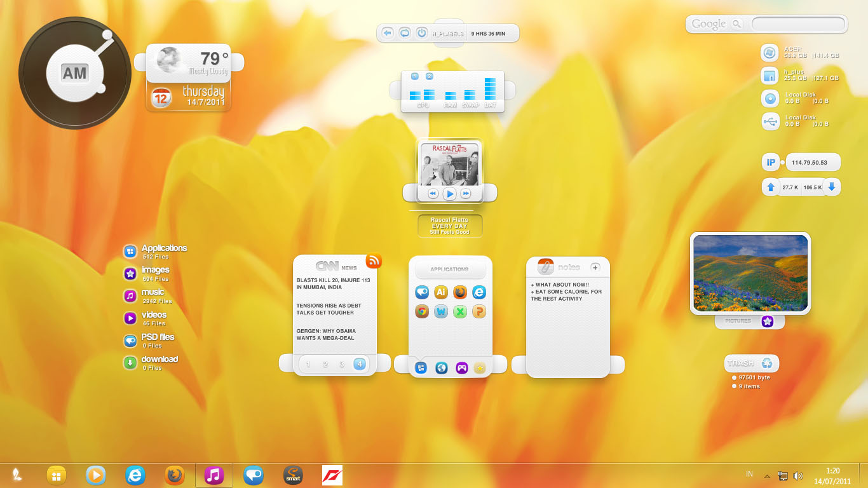Open Internet Explorer from the Applications widget
This screenshot has width=868, height=488.
click(478, 292)
